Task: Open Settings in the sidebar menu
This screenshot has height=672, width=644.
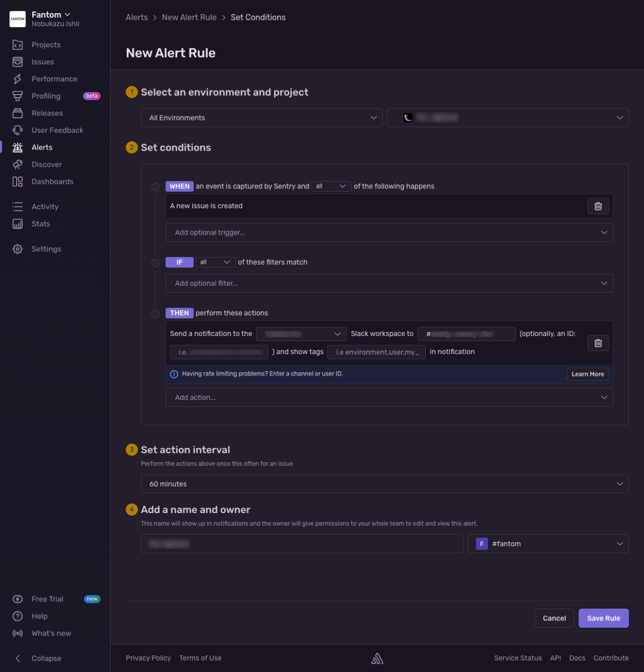Action: pyautogui.click(x=46, y=249)
